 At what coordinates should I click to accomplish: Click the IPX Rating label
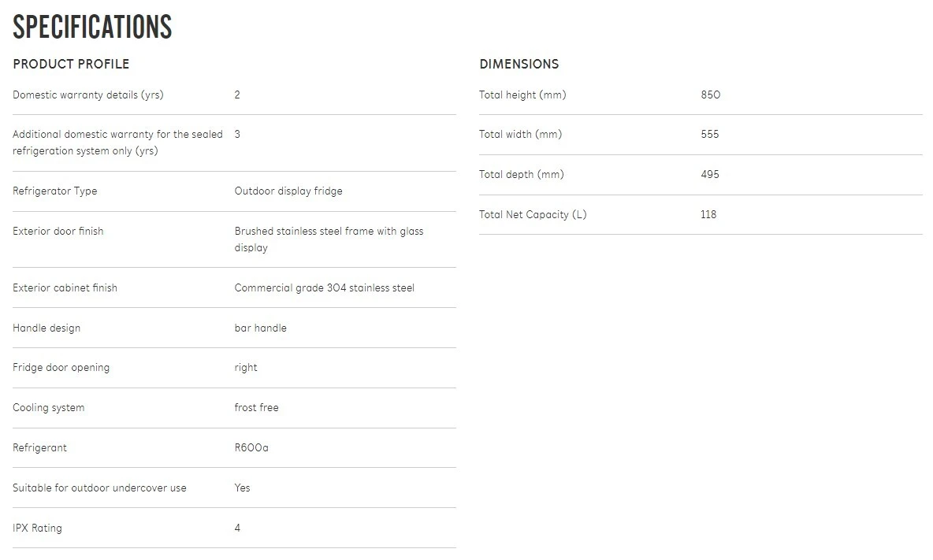(x=37, y=528)
